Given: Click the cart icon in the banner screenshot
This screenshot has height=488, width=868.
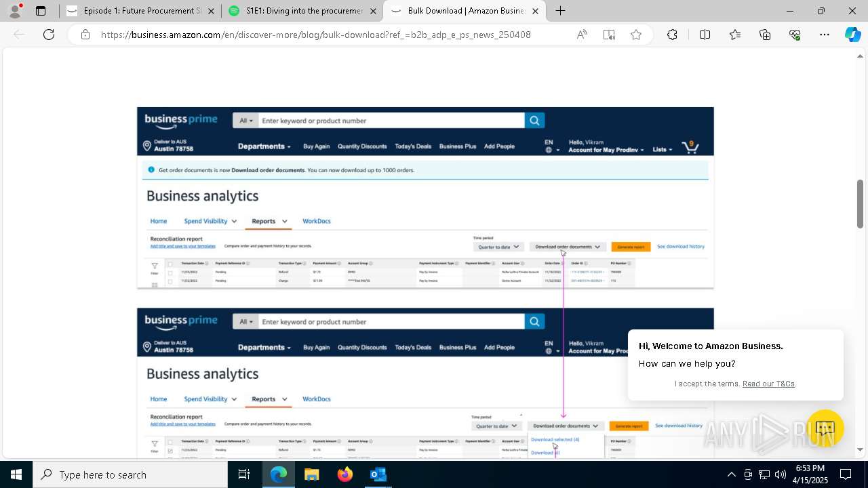Looking at the screenshot, I should click(690, 146).
